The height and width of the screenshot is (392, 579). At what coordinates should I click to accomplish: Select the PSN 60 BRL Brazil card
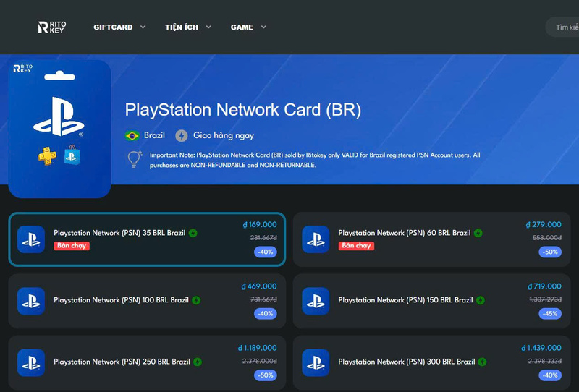coord(431,239)
